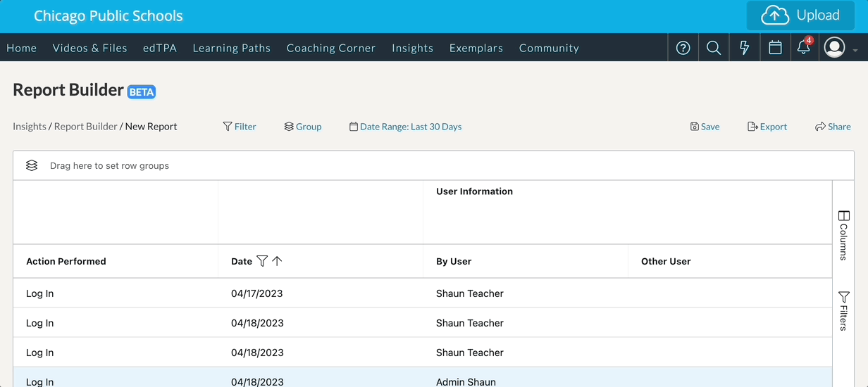Open the Date Range: Last 30 Days picker
868x387 pixels.
tap(406, 127)
